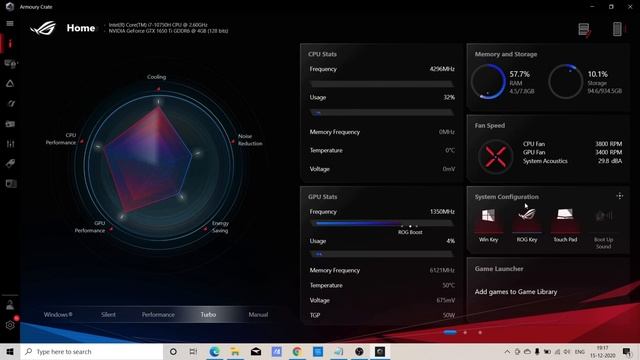Viewport: 640px width, 360px height.
Task: Select the Silent operating mode
Action: [x=108, y=315]
